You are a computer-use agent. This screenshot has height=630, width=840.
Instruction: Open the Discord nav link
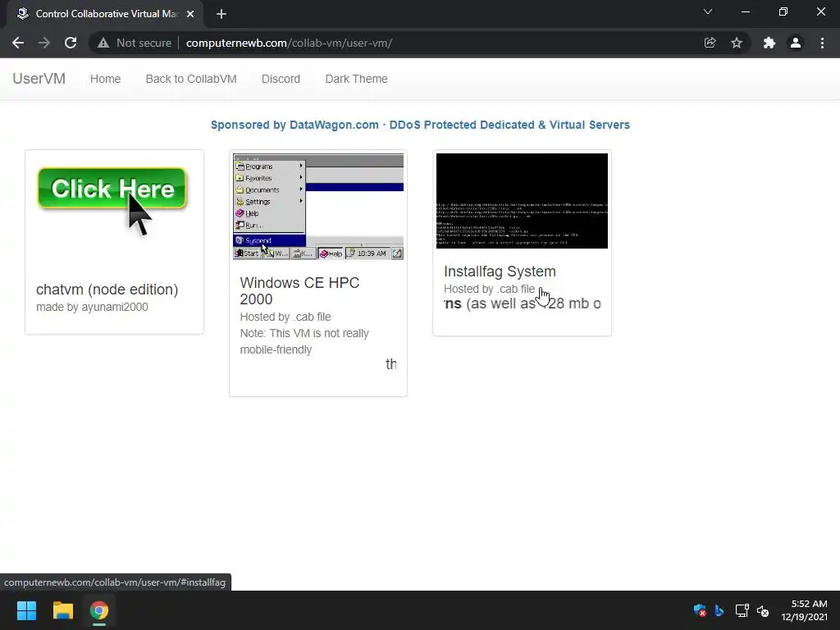[x=281, y=79]
